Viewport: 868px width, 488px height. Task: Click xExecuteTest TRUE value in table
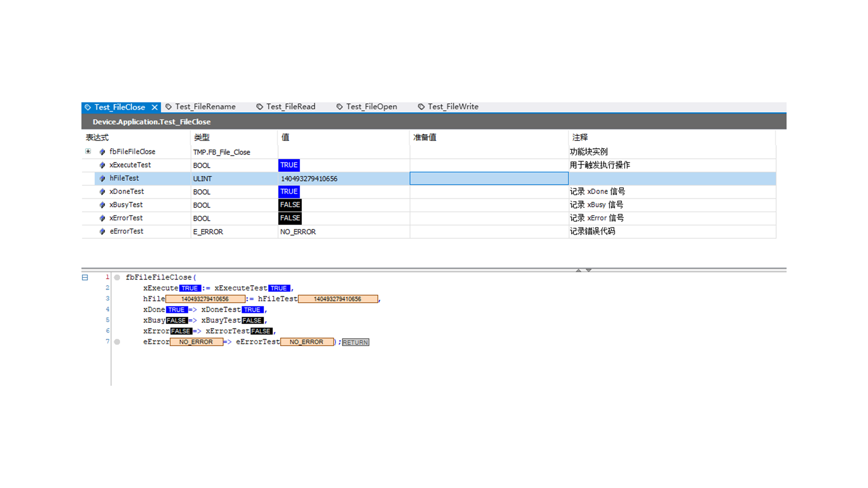(x=289, y=165)
